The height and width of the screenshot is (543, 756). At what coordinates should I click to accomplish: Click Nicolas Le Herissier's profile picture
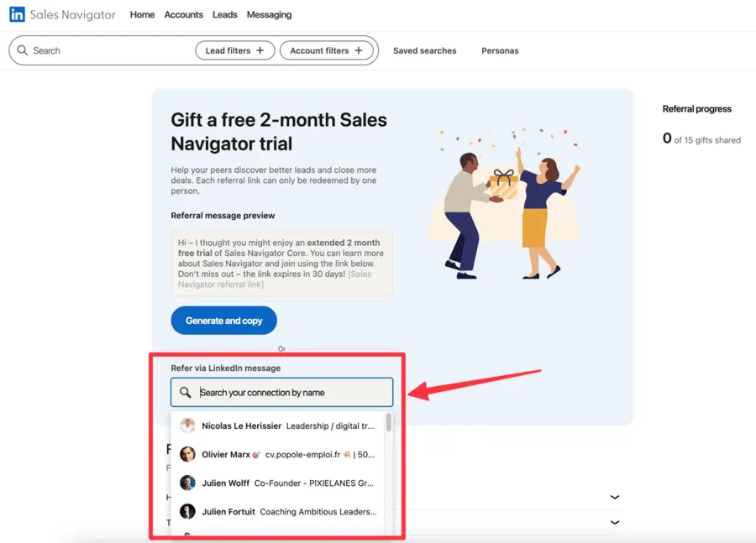187,425
